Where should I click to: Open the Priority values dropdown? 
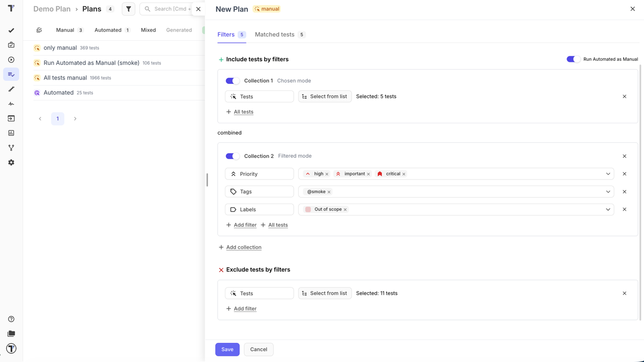(608, 173)
